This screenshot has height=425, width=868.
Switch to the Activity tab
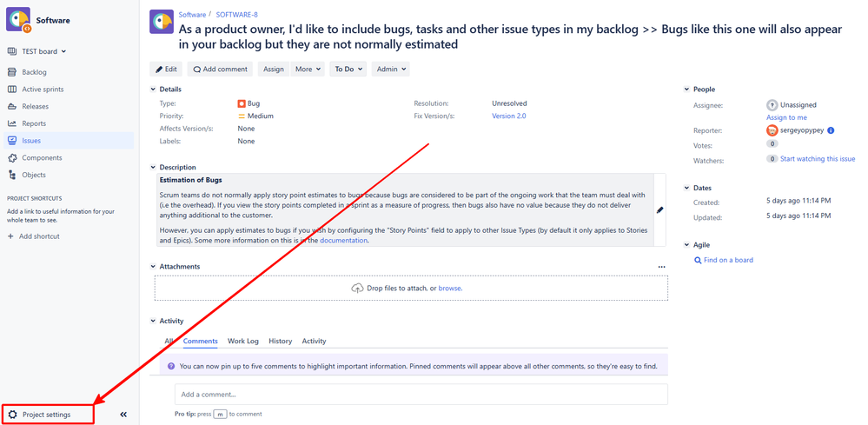pyautogui.click(x=314, y=341)
